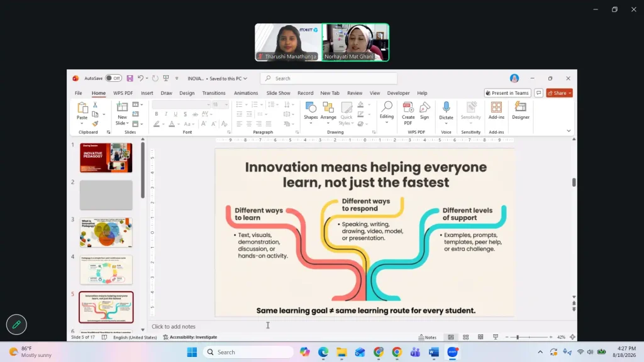
Task: Click the zoom slider in status bar
Action: coord(528,337)
